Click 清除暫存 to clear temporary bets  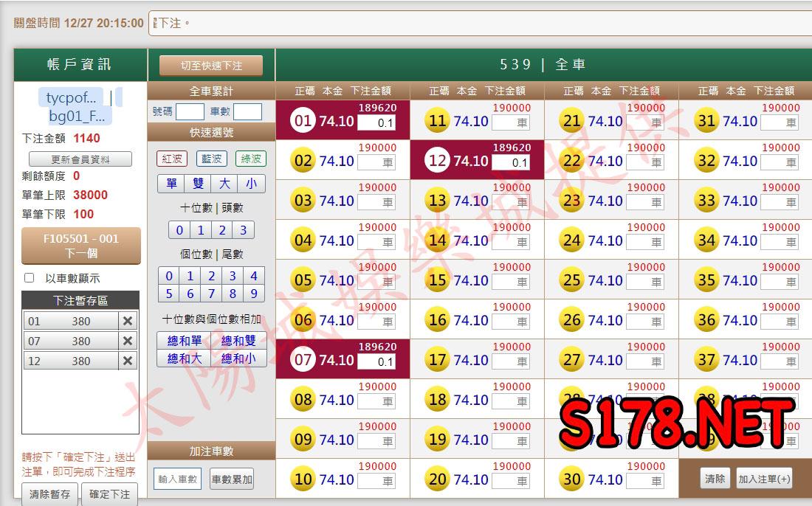click(49, 494)
